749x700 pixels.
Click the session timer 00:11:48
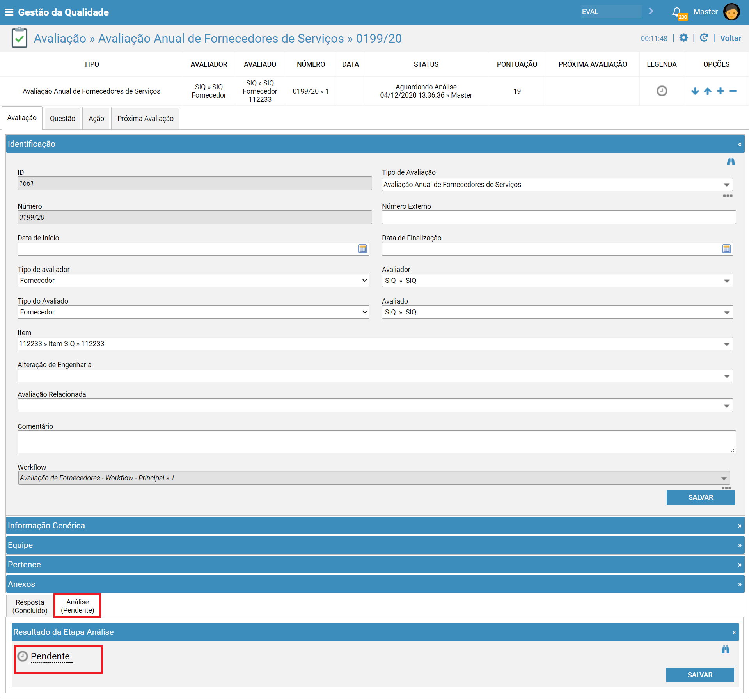click(x=654, y=39)
